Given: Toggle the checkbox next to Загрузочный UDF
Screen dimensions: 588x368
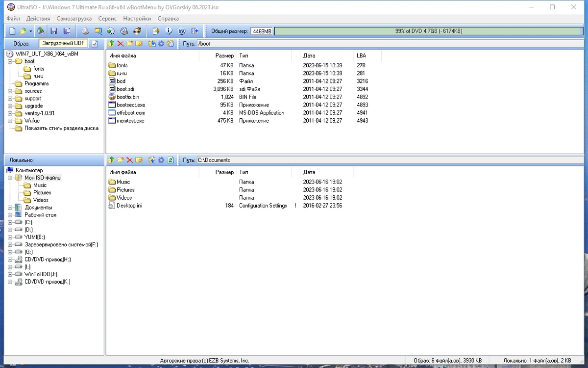Looking at the screenshot, I should 95,44.
